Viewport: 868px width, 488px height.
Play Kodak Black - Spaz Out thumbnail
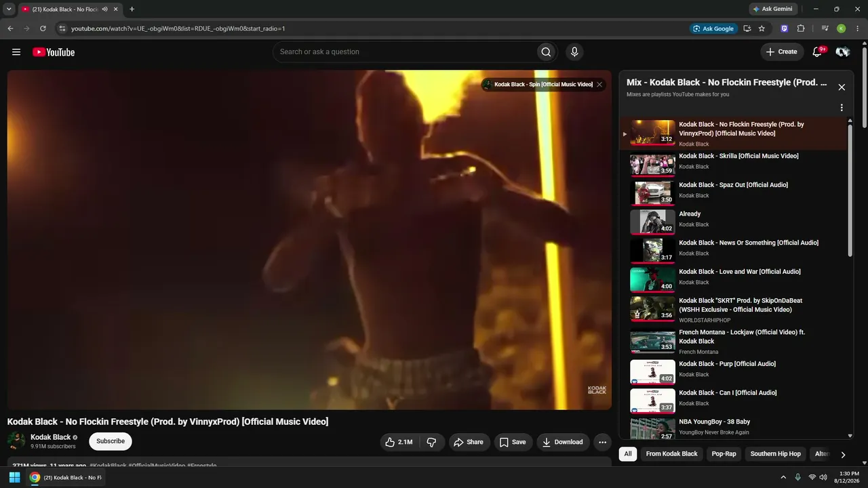tap(652, 193)
